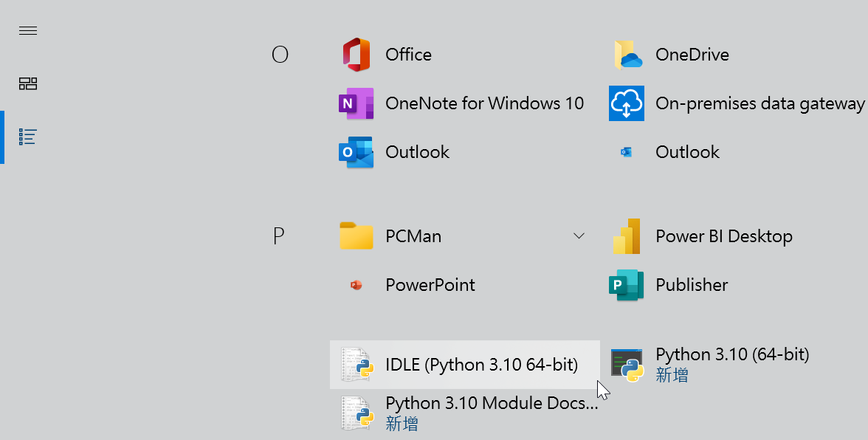Click the letter P group header
868x440 pixels.
(x=279, y=236)
